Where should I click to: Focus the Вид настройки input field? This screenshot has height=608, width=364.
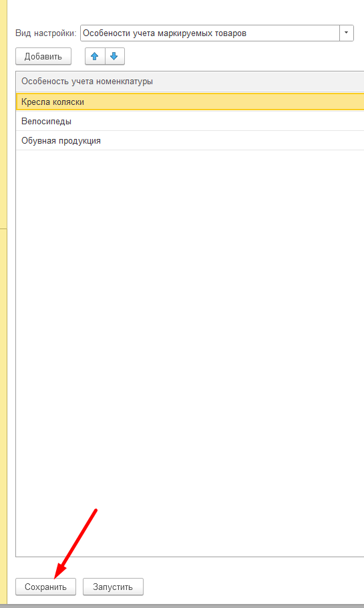[x=210, y=33]
